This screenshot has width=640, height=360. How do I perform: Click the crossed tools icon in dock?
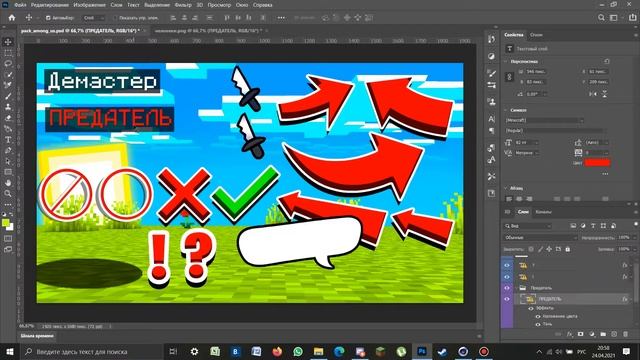tap(491, 176)
